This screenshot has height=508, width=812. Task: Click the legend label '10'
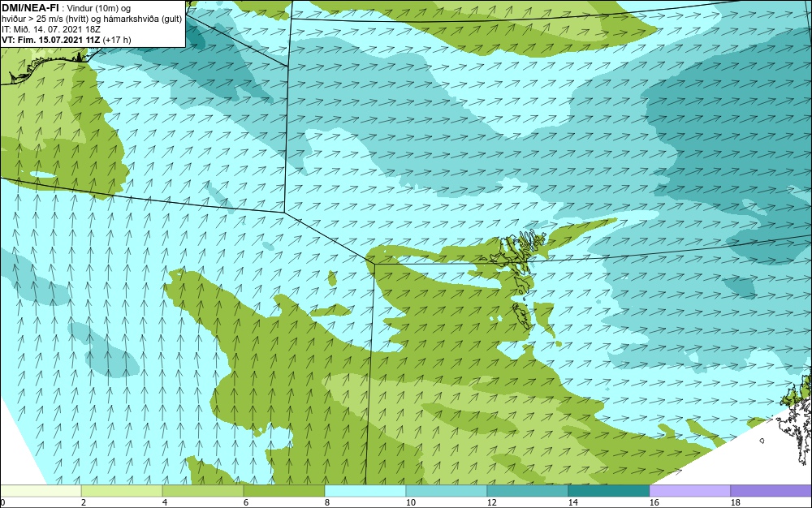410,502
